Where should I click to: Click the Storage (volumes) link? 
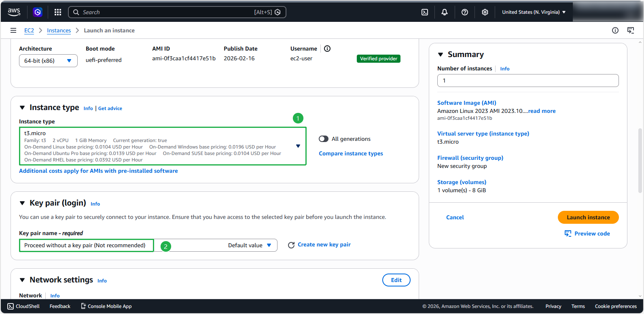coord(462,182)
